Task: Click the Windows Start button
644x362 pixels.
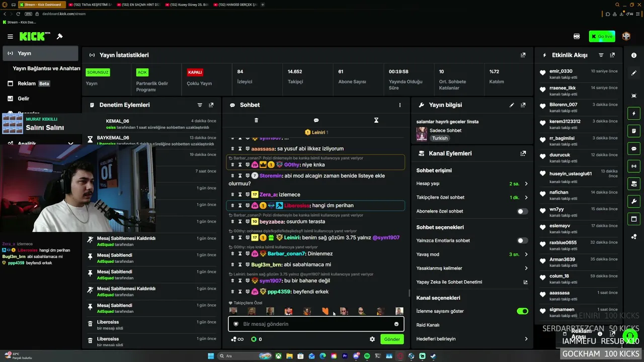Action: click(x=211, y=356)
